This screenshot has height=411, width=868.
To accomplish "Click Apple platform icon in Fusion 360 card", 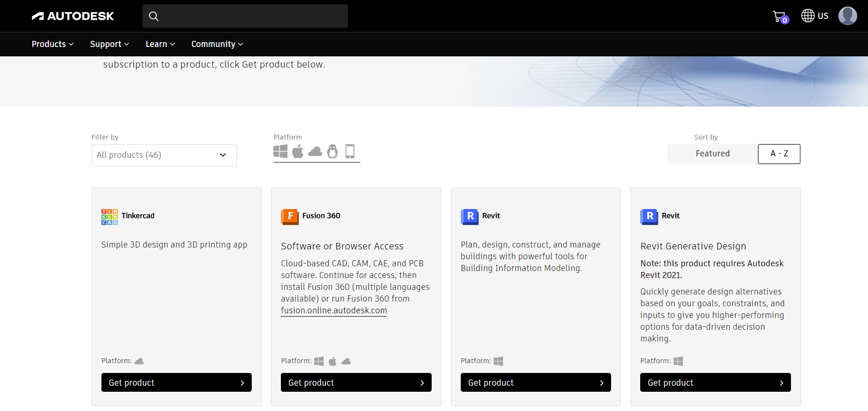I will click(x=333, y=361).
